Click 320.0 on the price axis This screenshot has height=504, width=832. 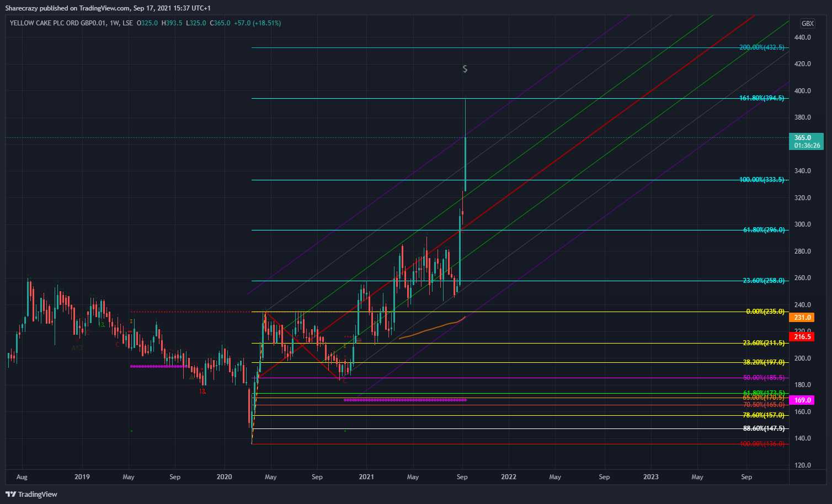(802, 198)
